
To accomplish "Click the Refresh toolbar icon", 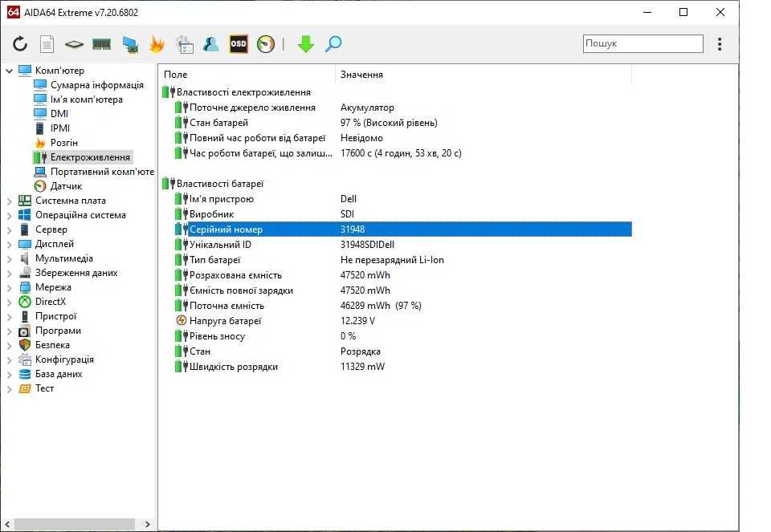I will pos(20,44).
